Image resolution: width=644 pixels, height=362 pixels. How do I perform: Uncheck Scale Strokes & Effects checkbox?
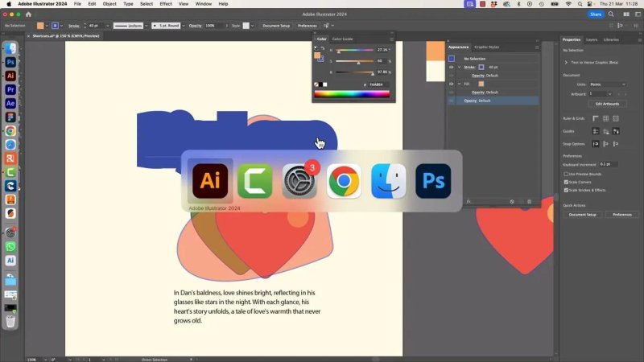tap(566, 190)
